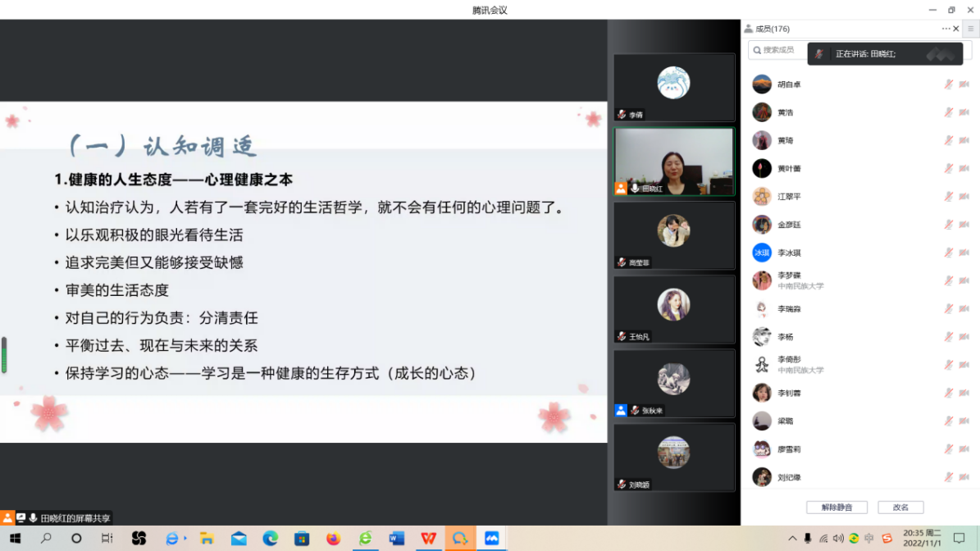
Task: Expand the system tray hidden icons chevron
Action: tap(792, 539)
